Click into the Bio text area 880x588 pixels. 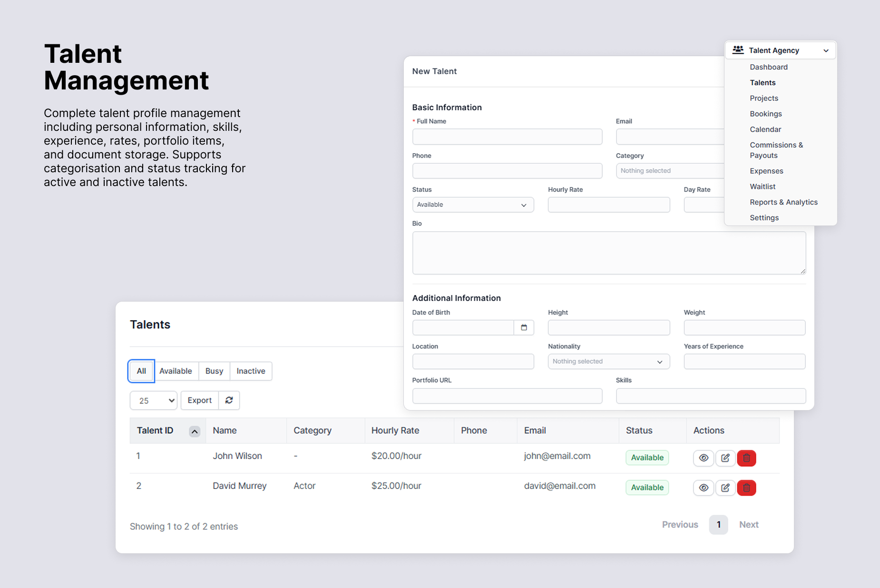(609, 253)
